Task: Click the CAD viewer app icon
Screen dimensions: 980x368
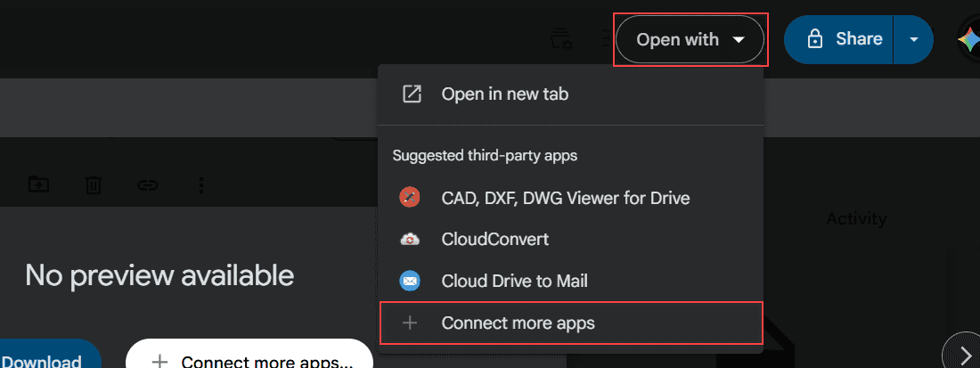Action: coord(410,198)
